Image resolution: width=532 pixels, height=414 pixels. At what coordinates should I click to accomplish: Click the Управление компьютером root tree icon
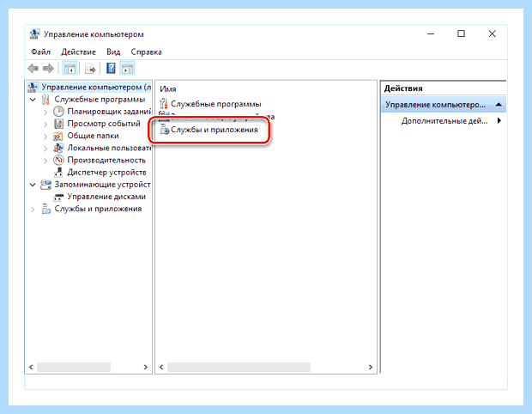tap(33, 88)
